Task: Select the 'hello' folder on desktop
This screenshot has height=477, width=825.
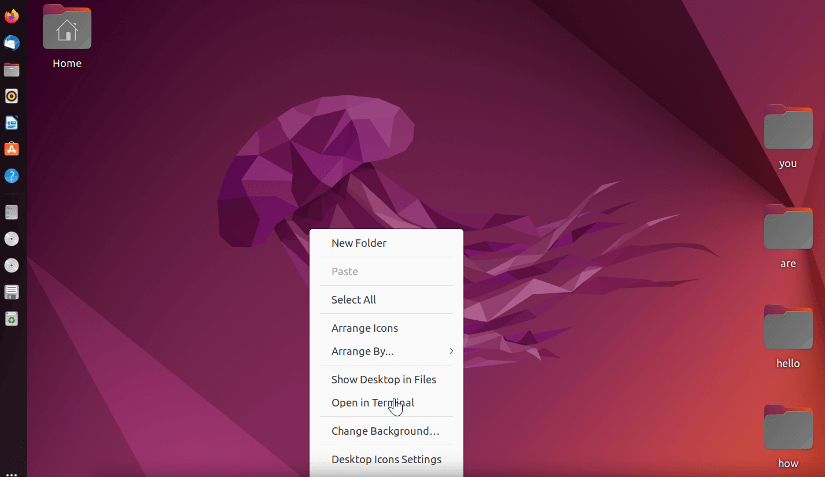Action: coord(788,337)
